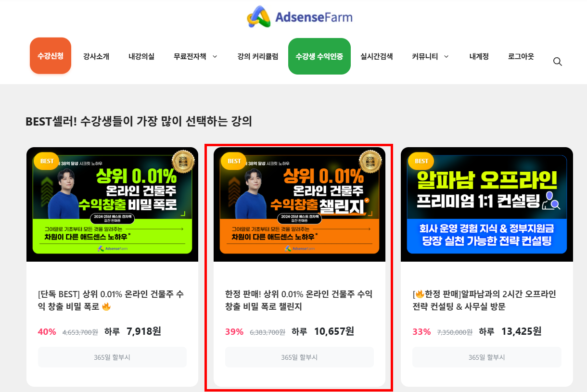Open the 실시간검색 menu item
Screen dimensions: 587x392
coord(377,56)
